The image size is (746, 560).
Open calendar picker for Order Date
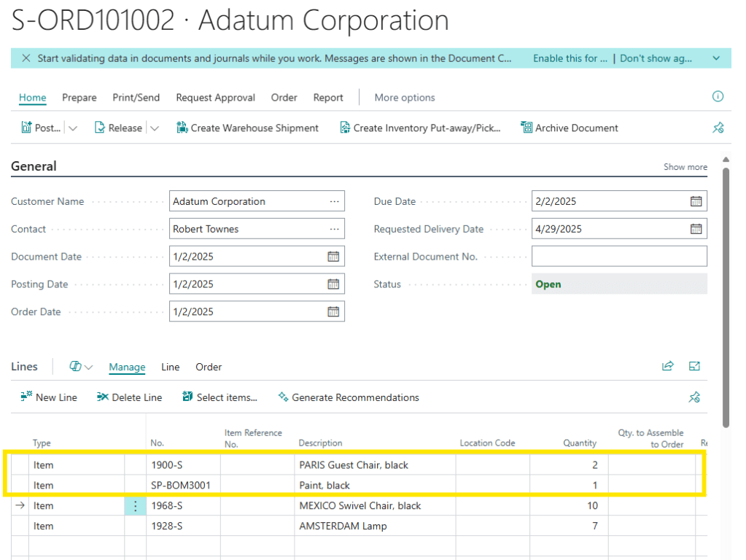[333, 311]
